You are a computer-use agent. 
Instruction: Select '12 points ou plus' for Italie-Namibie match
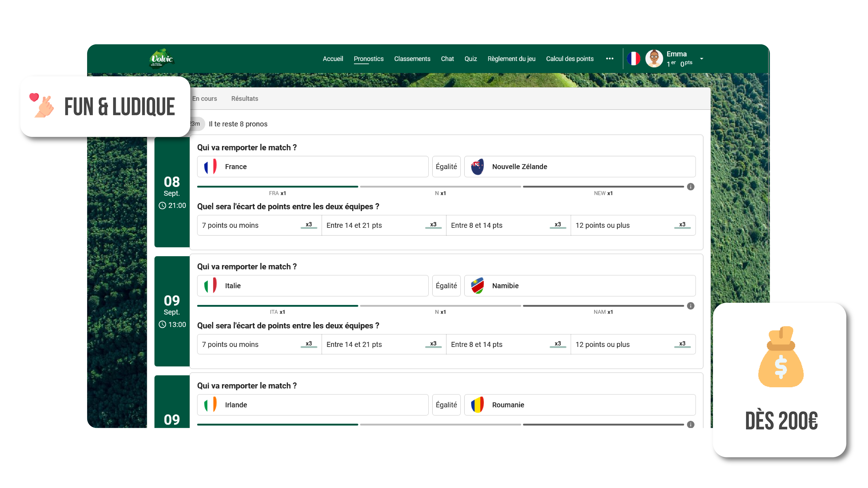click(x=633, y=344)
